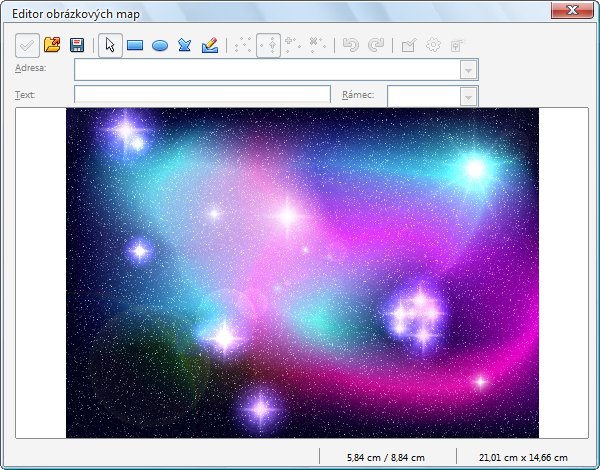Click the position readout 5,84 cm / 8,84 cm
The height and width of the screenshot is (470, 600).
point(386,457)
